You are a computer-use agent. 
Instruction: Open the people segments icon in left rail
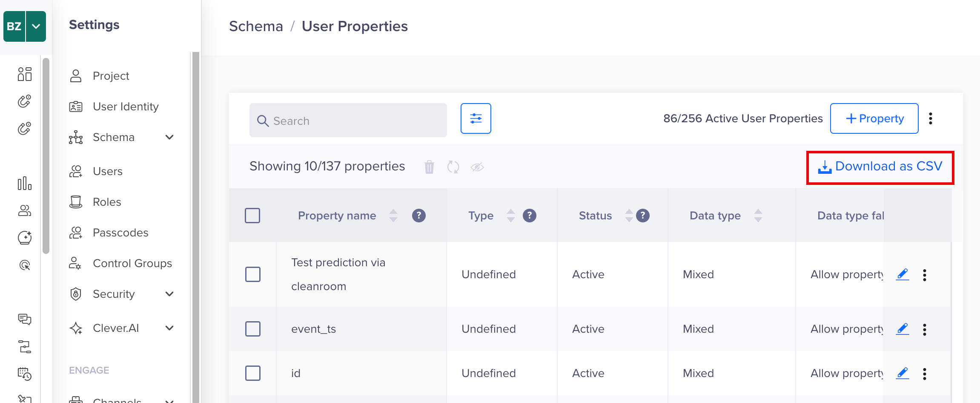pos(25,210)
